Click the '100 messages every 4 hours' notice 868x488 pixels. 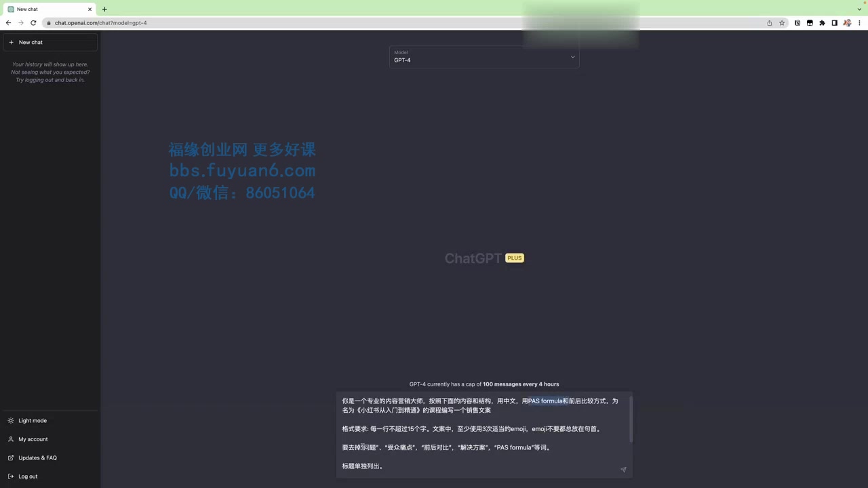[521, 384]
